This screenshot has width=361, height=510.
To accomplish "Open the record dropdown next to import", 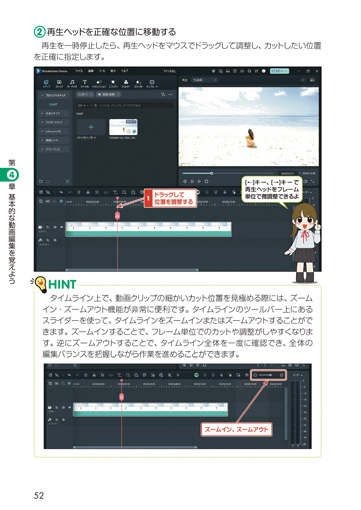I will (x=108, y=95).
